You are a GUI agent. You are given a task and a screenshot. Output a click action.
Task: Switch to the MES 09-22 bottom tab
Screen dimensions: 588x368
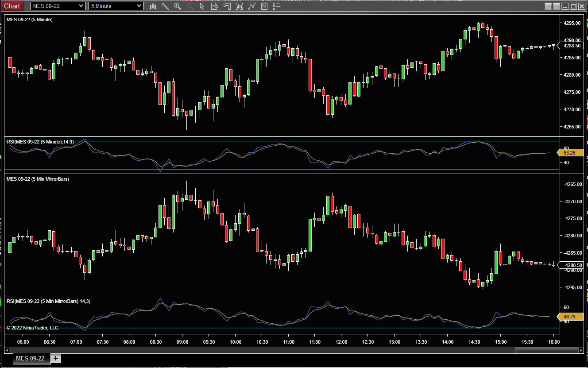31,358
